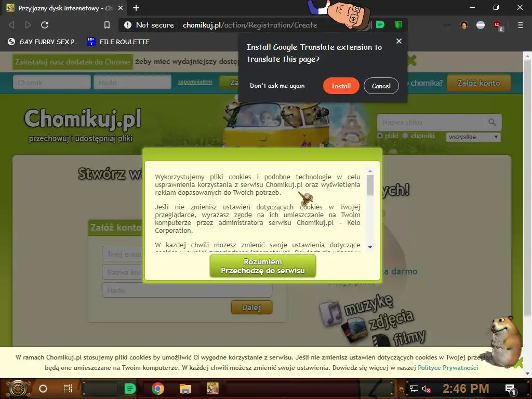Viewport: 532px width, 399px height.
Task: Open the profile avatar extension icon
Action: point(464,25)
